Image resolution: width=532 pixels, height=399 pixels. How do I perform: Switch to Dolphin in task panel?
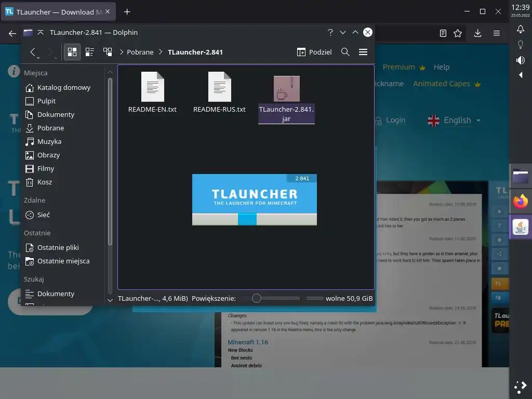coord(521,176)
